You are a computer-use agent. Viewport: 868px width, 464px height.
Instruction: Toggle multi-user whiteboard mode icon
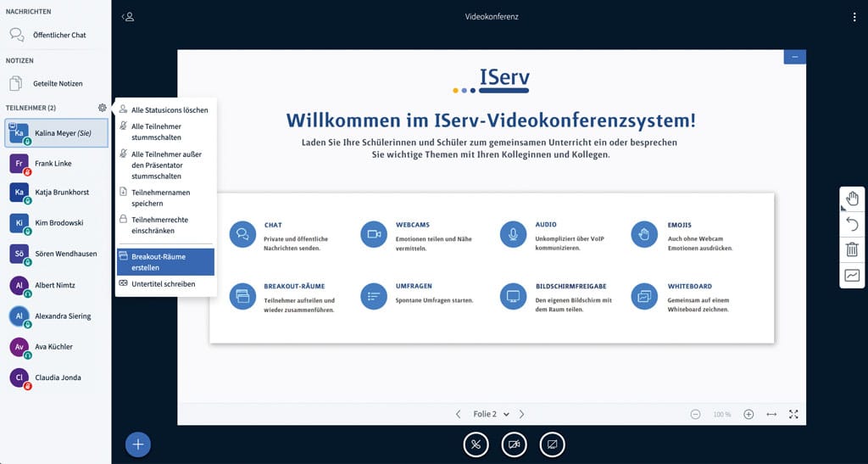pyautogui.click(x=852, y=275)
